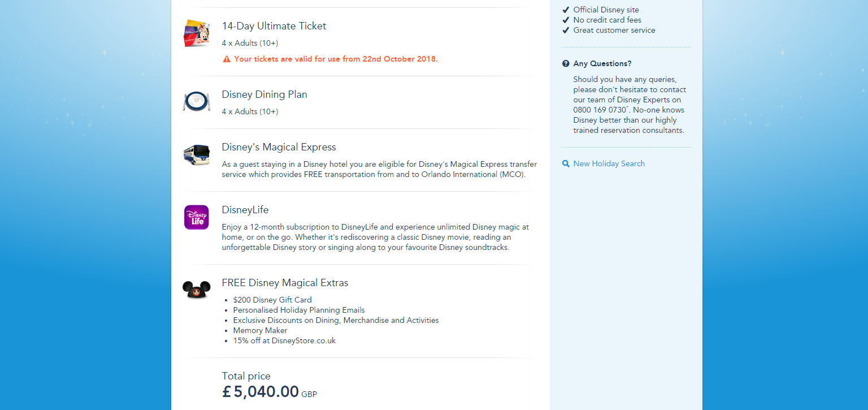Click the ticket validity warning message
868x410 pixels.
336,59
